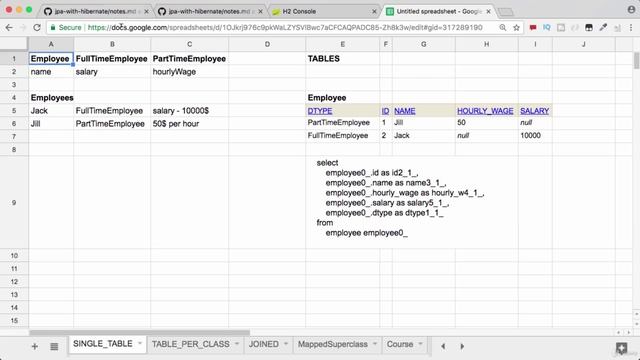640x360 pixels.
Task: Click the NAME column header link
Action: 405,111
